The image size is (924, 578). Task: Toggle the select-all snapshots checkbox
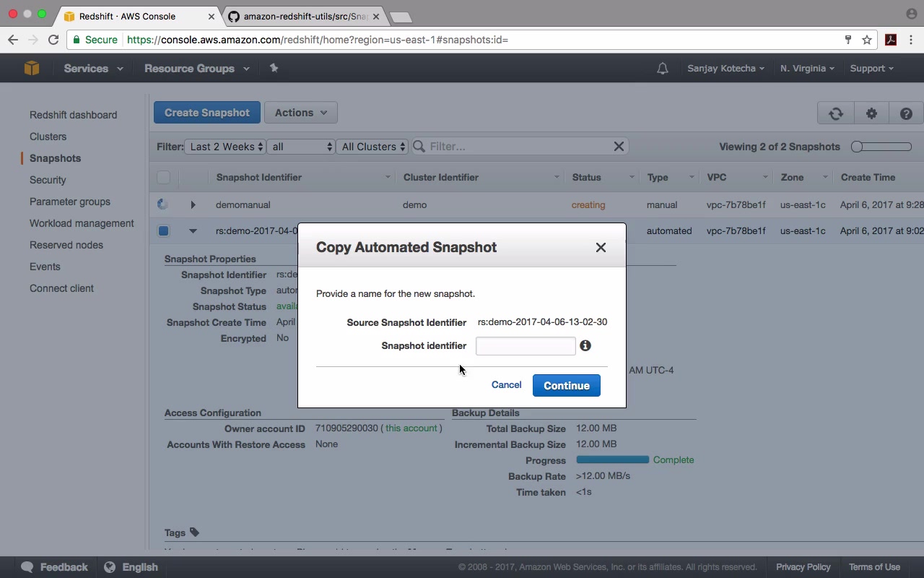point(163,177)
